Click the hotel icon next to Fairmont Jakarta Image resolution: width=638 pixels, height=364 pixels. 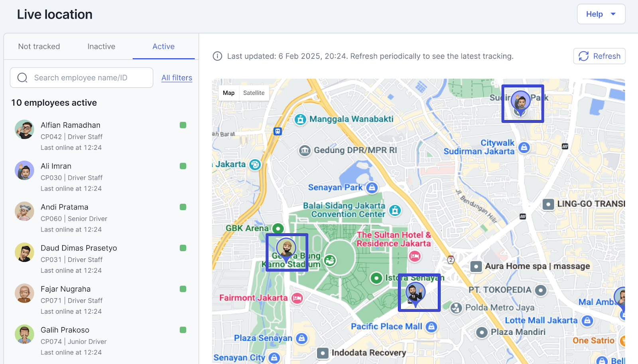click(297, 298)
